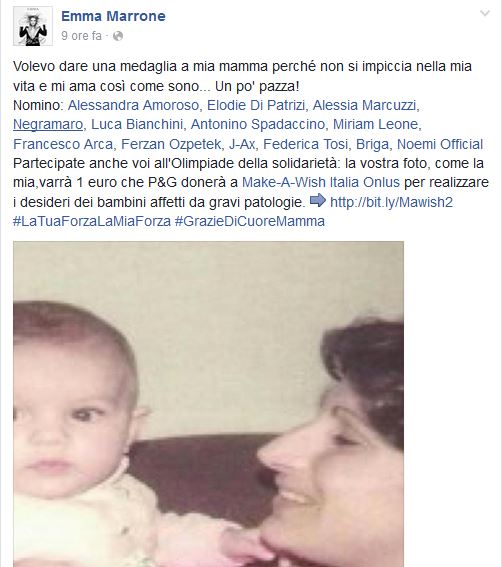Open the Alessia Marcuzzi tagged link
The width and height of the screenshot is (502, 567).
[365, 105]
